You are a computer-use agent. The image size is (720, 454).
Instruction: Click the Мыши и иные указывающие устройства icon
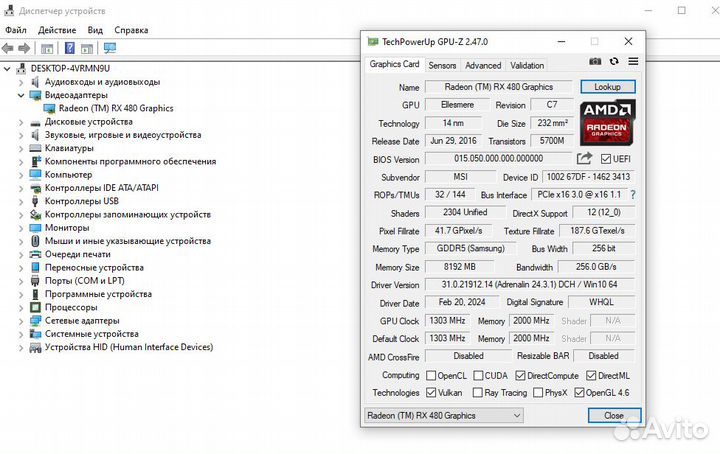35,241
